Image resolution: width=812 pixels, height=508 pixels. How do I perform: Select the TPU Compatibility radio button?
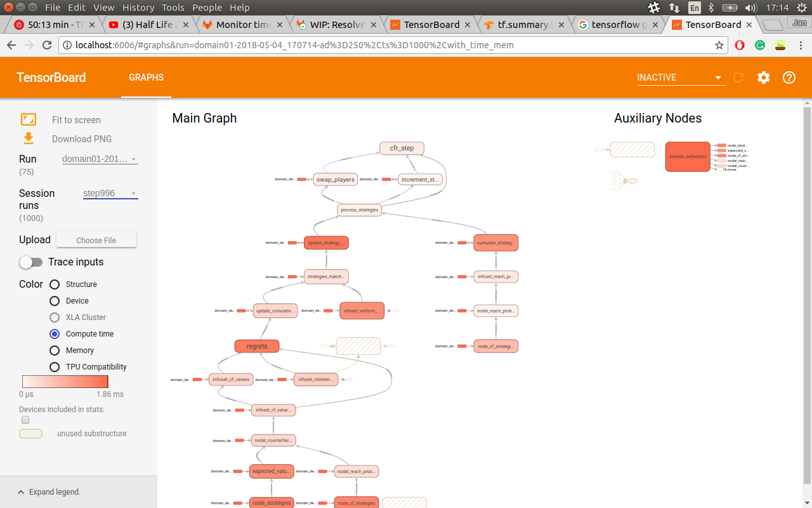coord(55,367)
